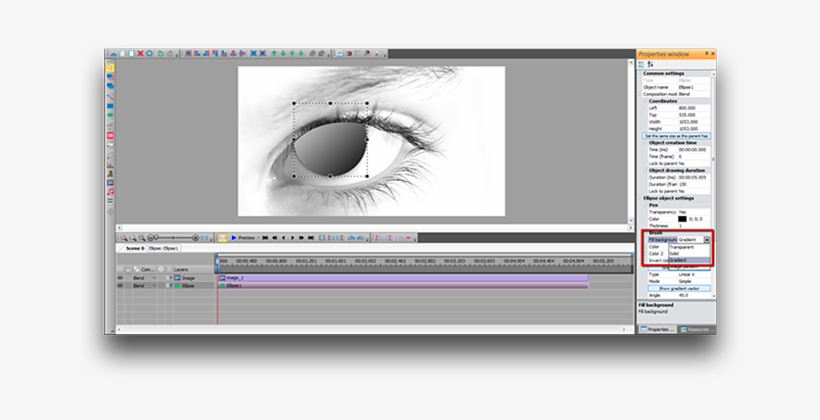Click the Duration (ms) value in properties

pyautogui.click(x=694, y=177)
